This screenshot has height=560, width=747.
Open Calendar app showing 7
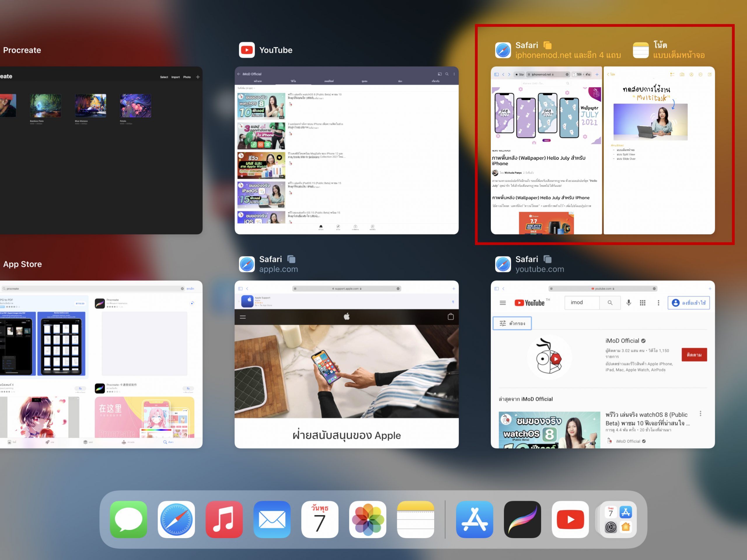320,519
